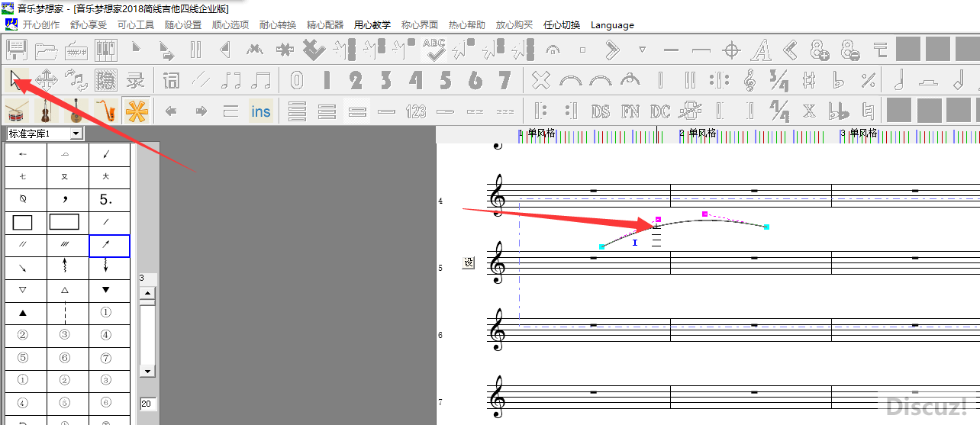Screen dimensions: 980x425
Task: Click the number 0 note icon
Action: point(297,79)
